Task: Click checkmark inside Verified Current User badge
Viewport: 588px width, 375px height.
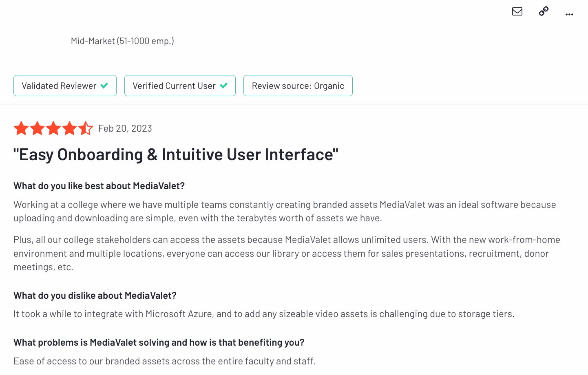Action: click(223, 86)
